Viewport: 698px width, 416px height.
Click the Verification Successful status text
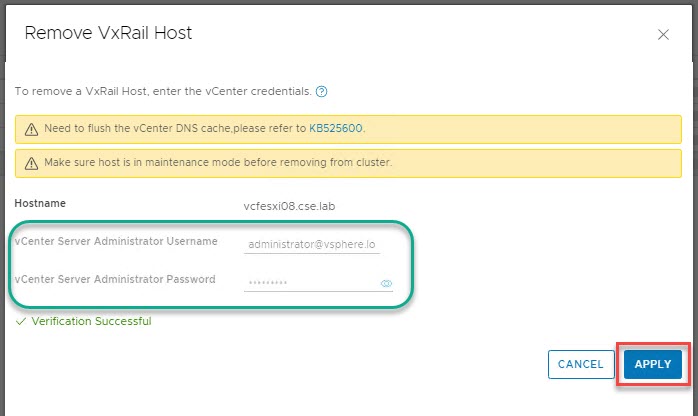[x=91, y=322]
